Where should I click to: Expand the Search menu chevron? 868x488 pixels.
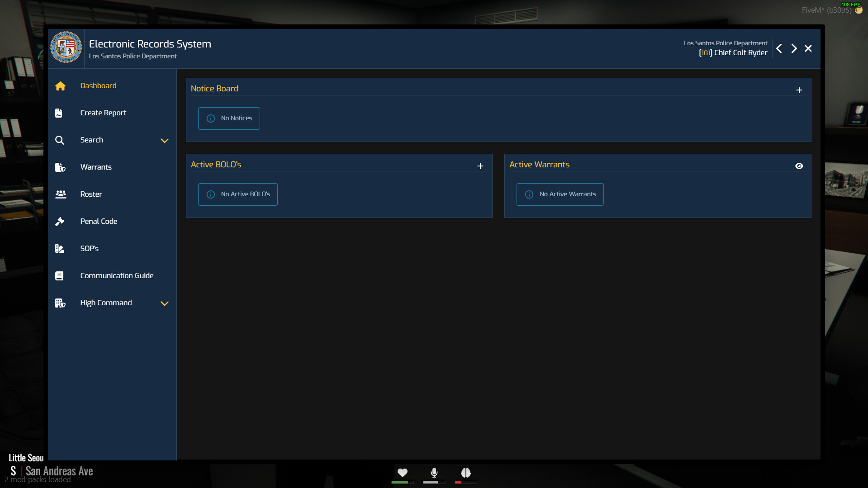coord(165,141)
